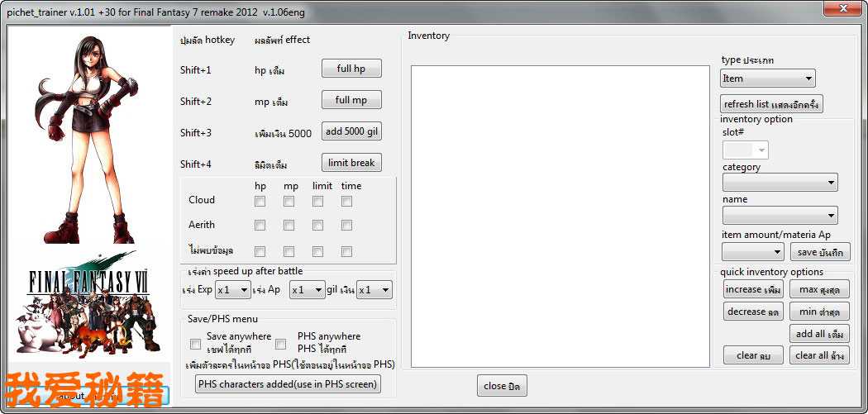Open the gil multiplier dropdown
The width and height of the screenshot is (868, 414).
(374, 290)
